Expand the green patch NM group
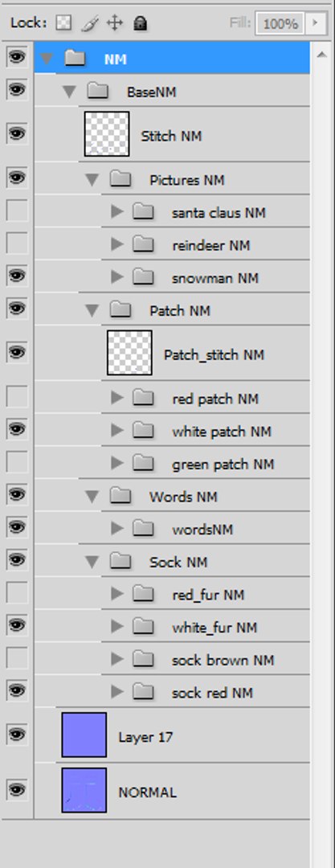The height and width of the screenshot is (868, 335). tap(116, 463)
